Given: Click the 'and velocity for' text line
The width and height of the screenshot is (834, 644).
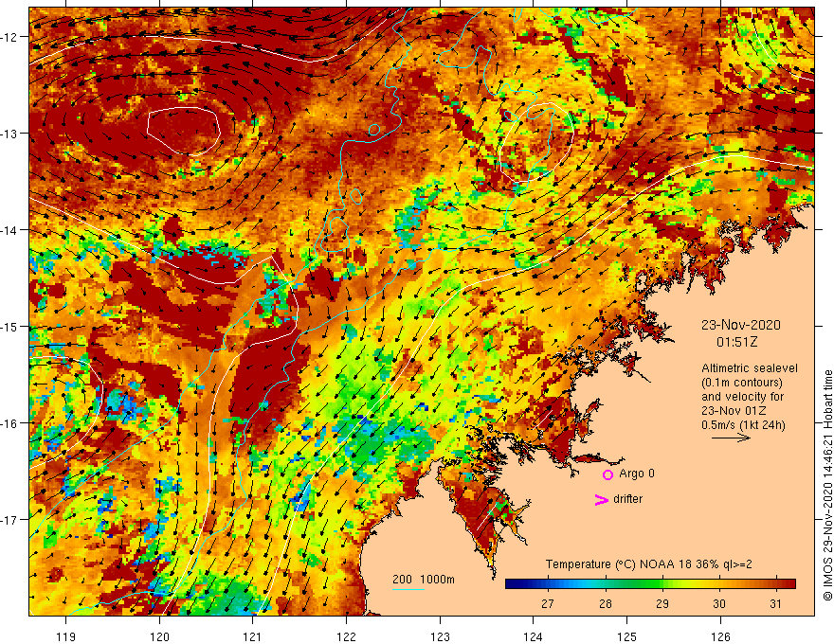Looking at the screenshot, I should click(x=742, y=397).
